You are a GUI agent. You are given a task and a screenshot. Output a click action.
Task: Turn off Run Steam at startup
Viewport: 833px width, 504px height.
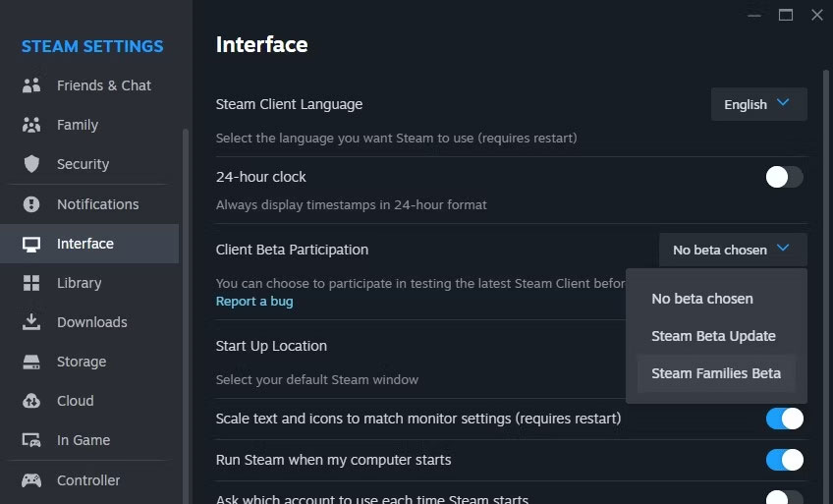point(784,460)
